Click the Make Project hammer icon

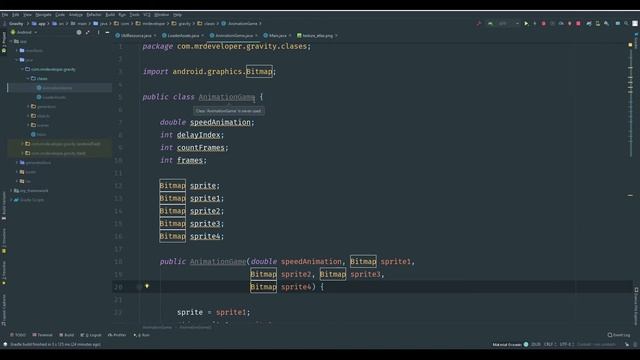point(479,24)
